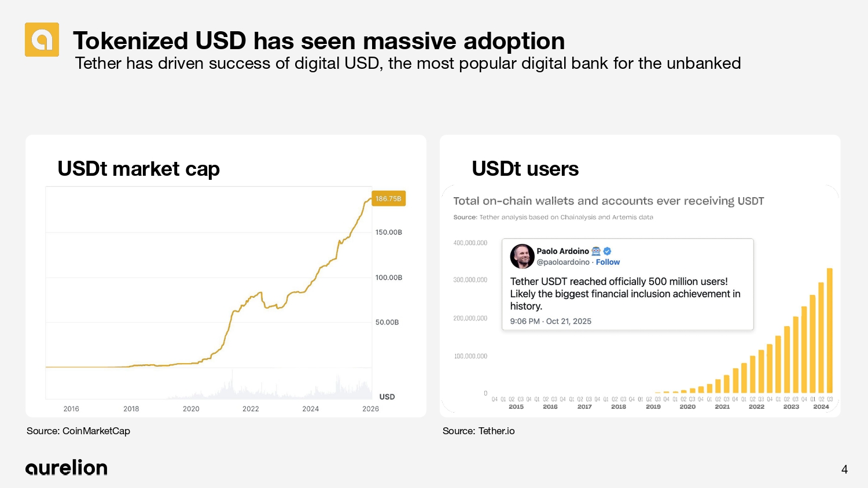This screenshot has height=488, width=868.
Task: Click the tallest yellow bar in the users chart
Action: tap(829, 331)
